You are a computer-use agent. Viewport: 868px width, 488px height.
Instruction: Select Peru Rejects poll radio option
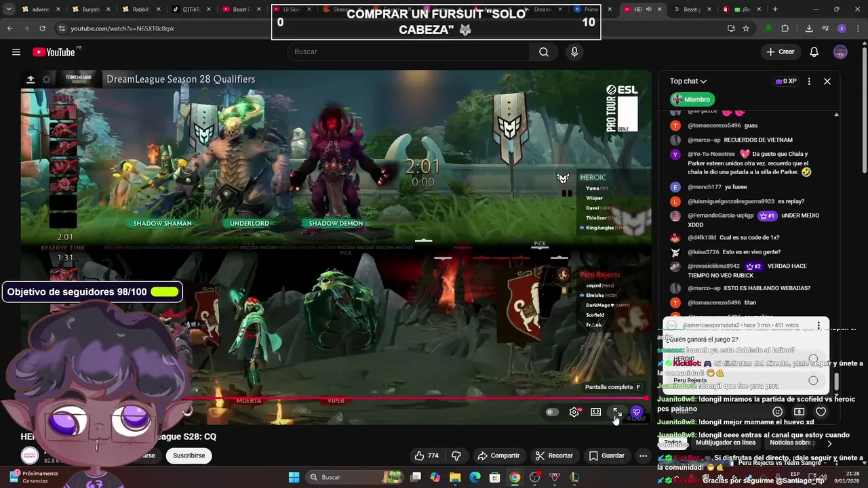[x=813, y=380]
